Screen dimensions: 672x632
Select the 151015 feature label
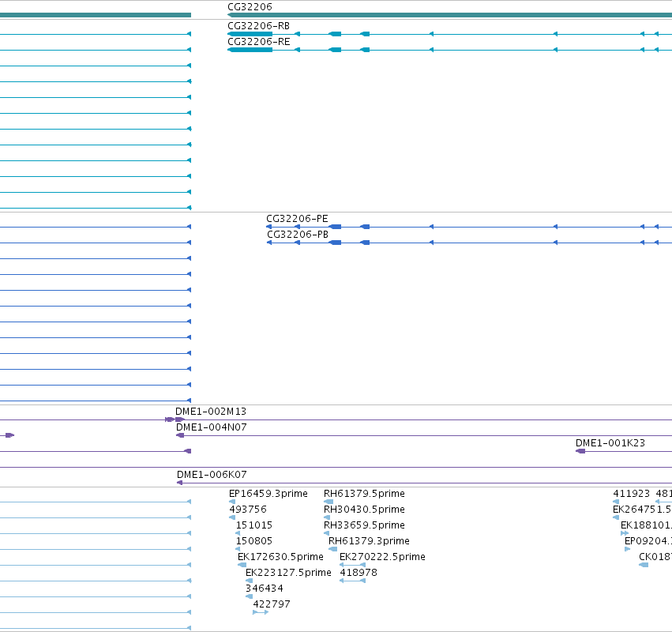(x=254, y=525)
